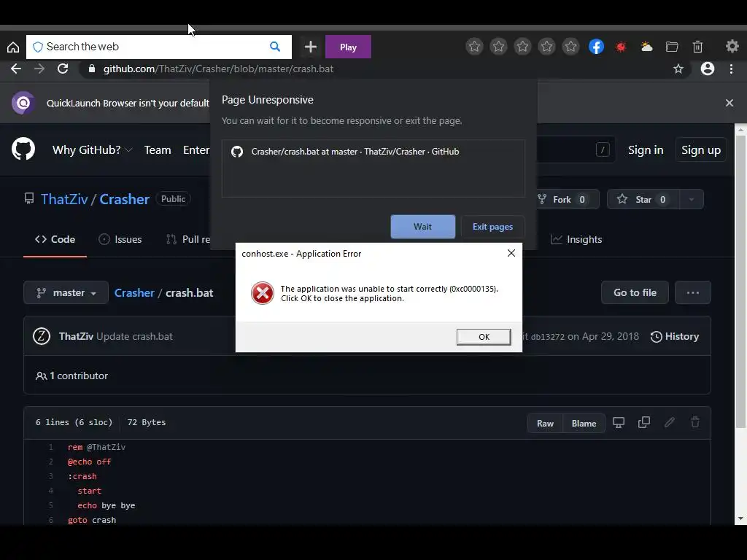Click the delete file trash icon
The image size is (747, 560).
point(695,422)
